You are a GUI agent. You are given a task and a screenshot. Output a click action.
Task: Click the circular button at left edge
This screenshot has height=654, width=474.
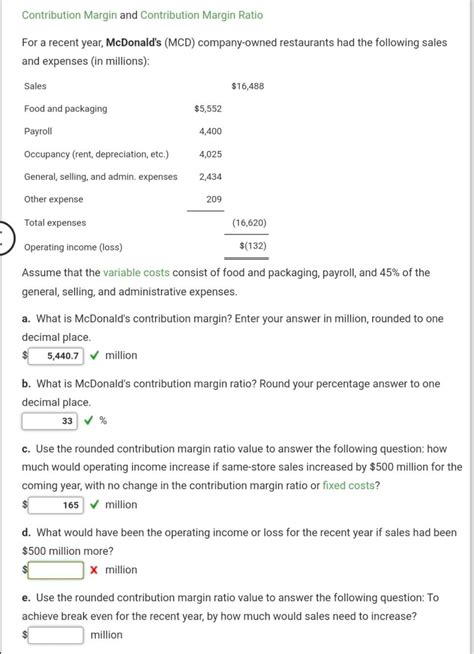pyautogui.click(x=5, y=237)
